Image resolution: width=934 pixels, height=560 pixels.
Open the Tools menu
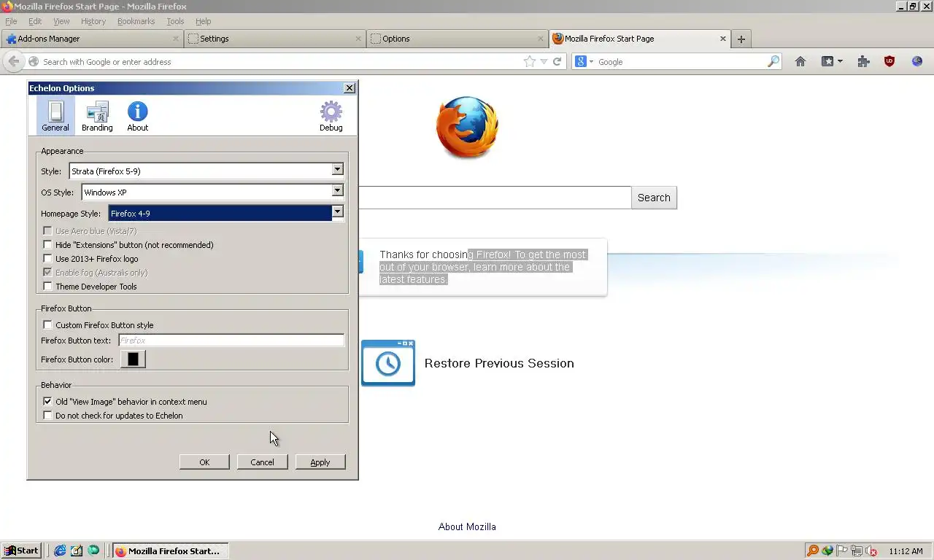(x=175, y=21)
